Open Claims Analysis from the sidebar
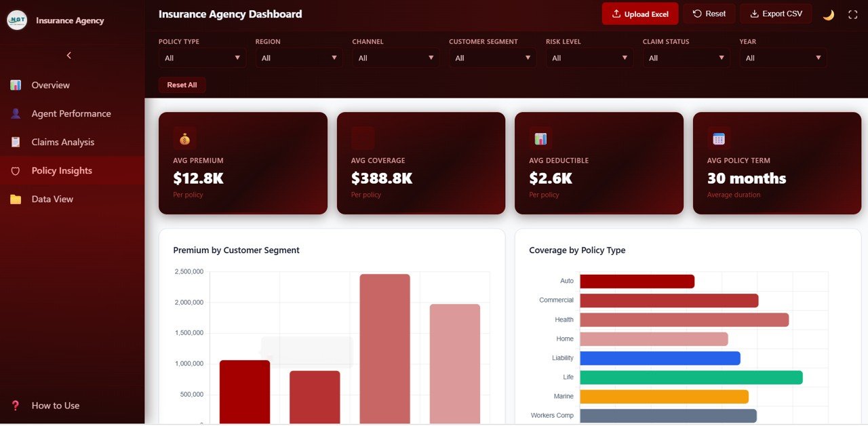Viewport: 868px width, 426px height. click(x=62, y=142)
